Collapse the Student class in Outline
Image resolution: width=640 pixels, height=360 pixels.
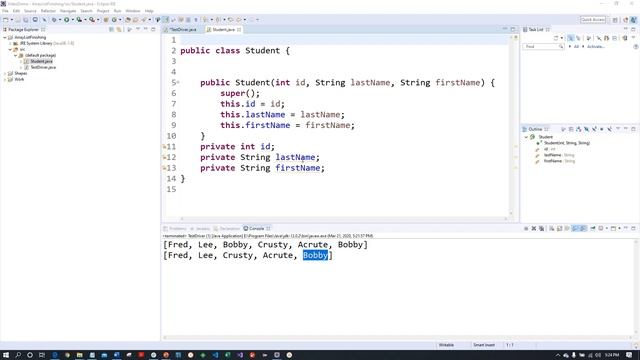(526, 137)
